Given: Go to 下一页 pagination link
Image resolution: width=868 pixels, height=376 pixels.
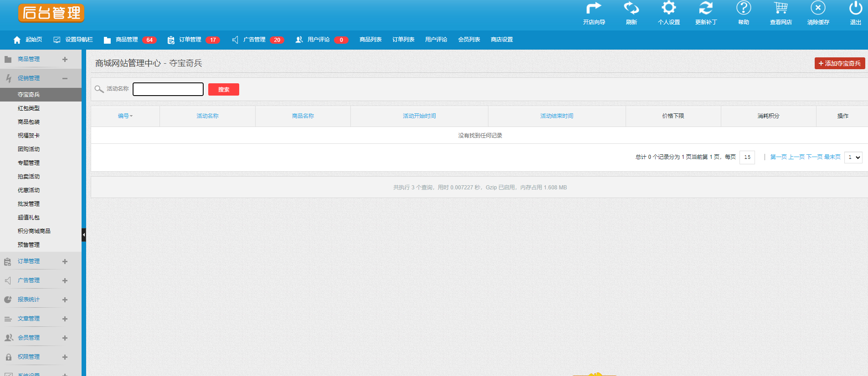Looking at the screenshot, I should tap(814, 157).
